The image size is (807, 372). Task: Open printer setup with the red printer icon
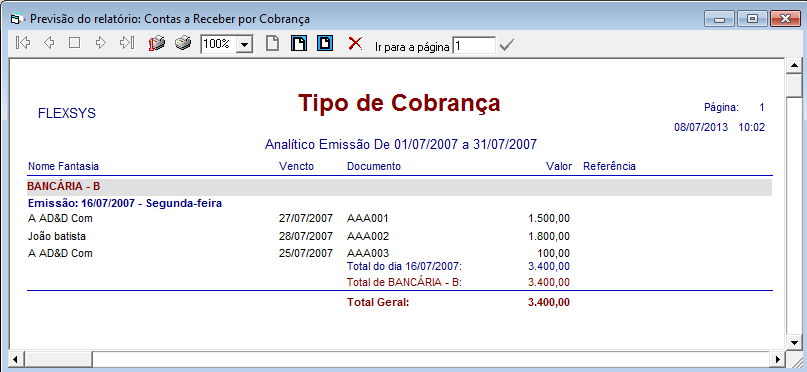coord(156,43)
